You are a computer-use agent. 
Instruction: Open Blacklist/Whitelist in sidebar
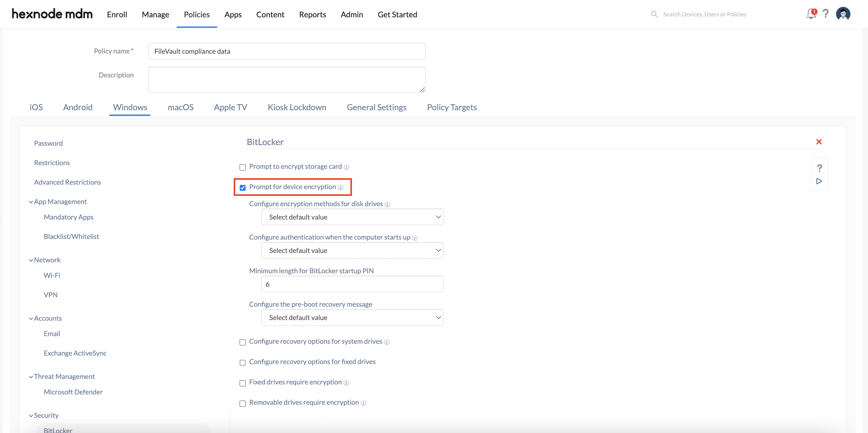click(71, 236)
